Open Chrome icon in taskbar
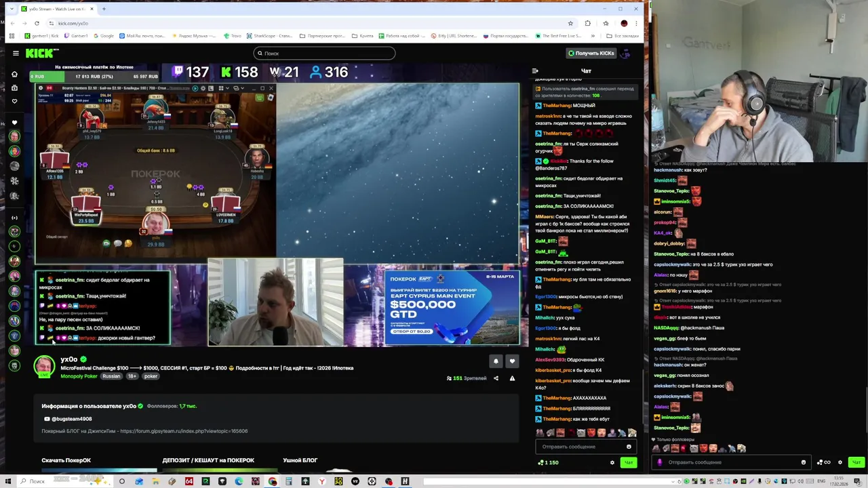Viewport: 868px width, 488px height. coord(272,481)
